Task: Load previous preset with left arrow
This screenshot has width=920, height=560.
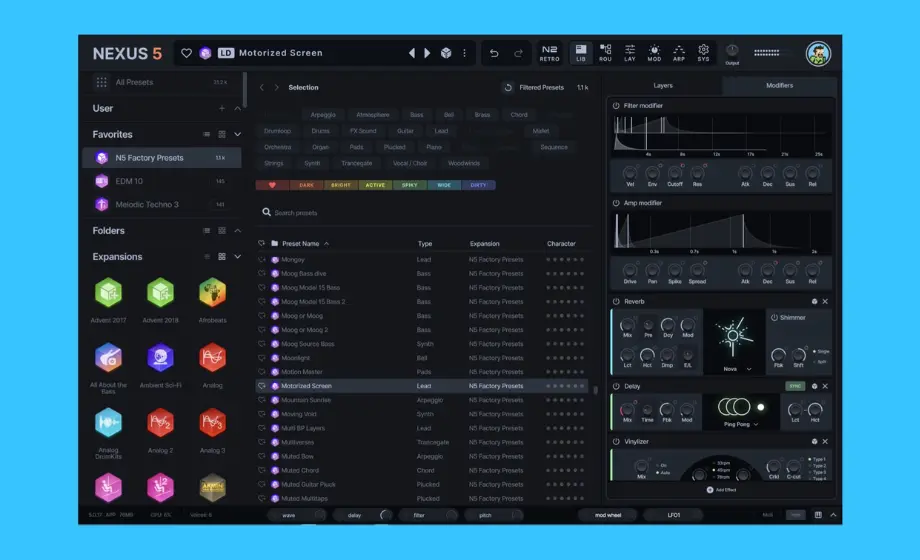Action: (x=412, y=53)
